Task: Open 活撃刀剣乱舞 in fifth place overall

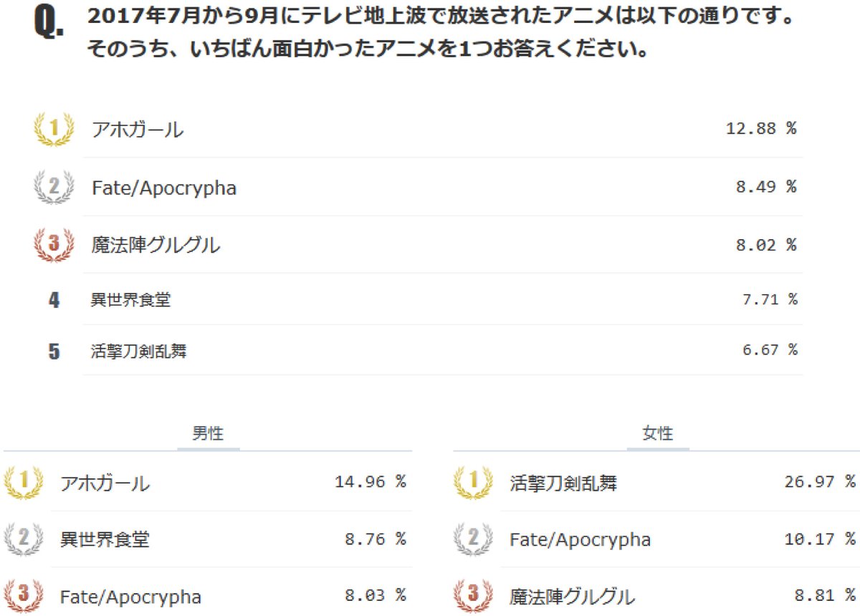Action: [139, 351]
